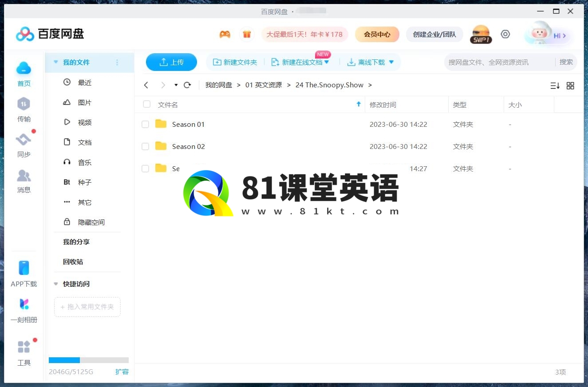Click the 年卡¥178 promotion banner
The image size is (588, 387).
coord(304,34)
